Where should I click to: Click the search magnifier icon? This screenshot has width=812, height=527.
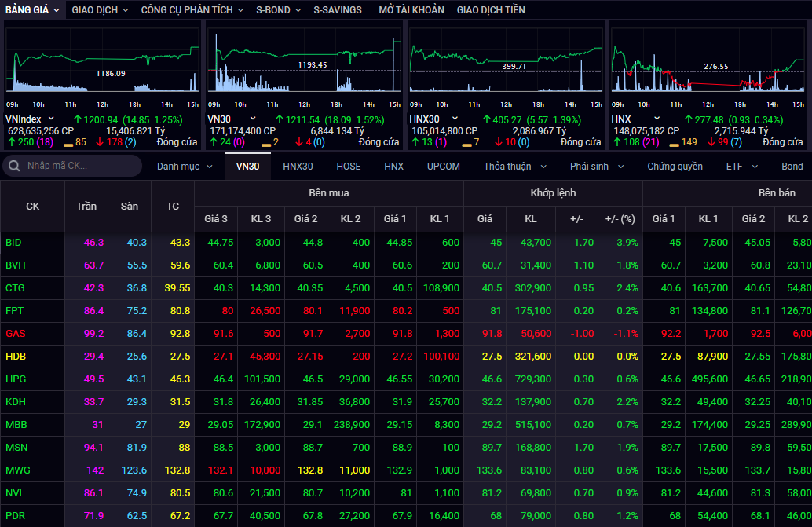click(x=14, y=166)
